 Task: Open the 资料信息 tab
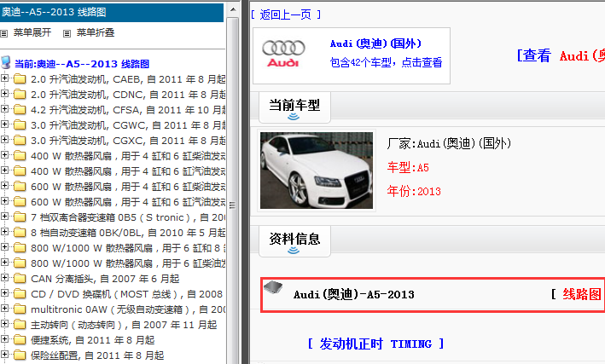click(294, 242)
